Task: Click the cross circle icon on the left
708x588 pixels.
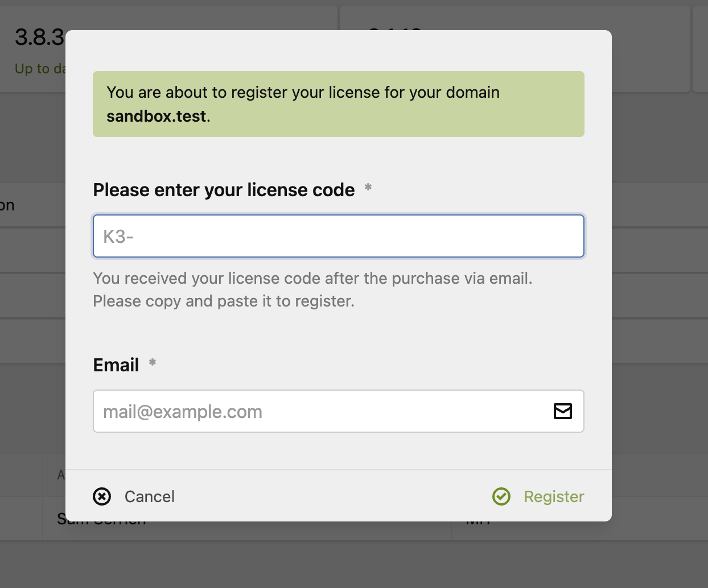Action: tap(102, 496)
